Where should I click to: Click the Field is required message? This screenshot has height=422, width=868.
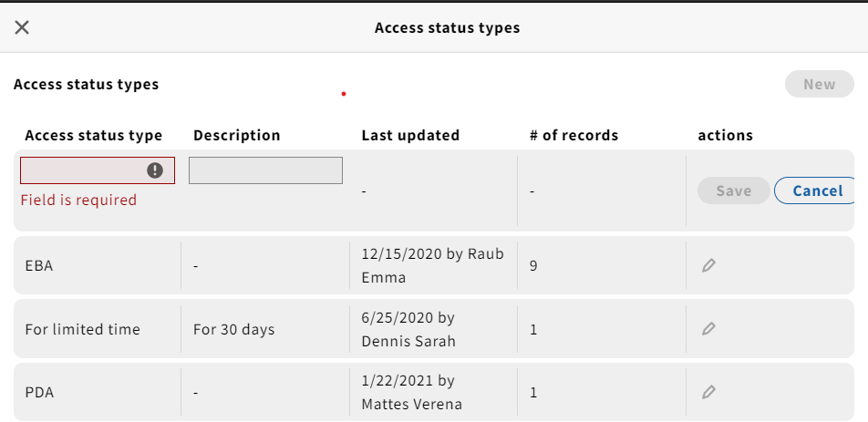pos(78,200)
